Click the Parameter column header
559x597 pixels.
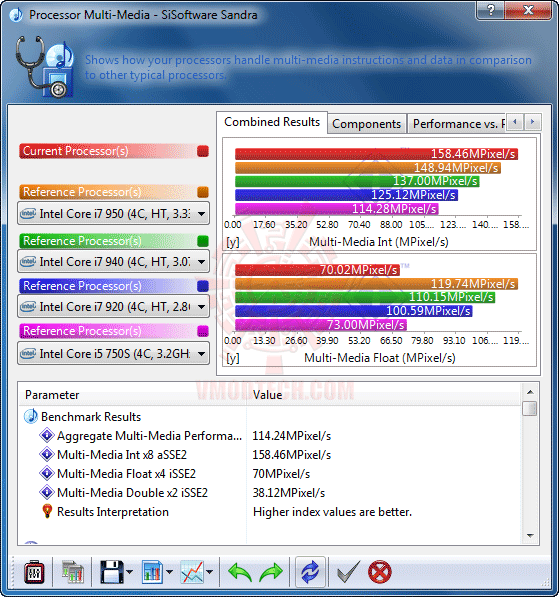133,395
